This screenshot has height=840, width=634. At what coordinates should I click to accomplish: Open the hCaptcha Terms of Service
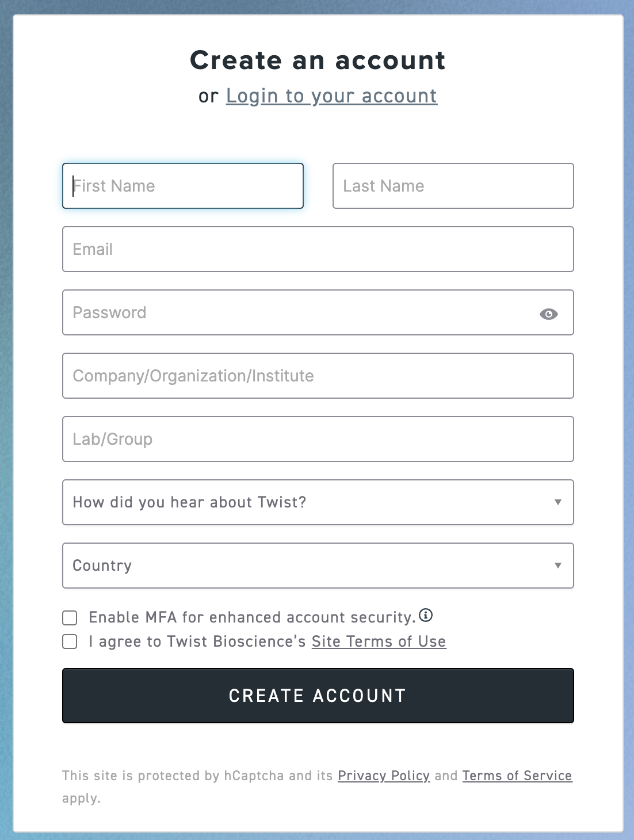pos(517,776)
